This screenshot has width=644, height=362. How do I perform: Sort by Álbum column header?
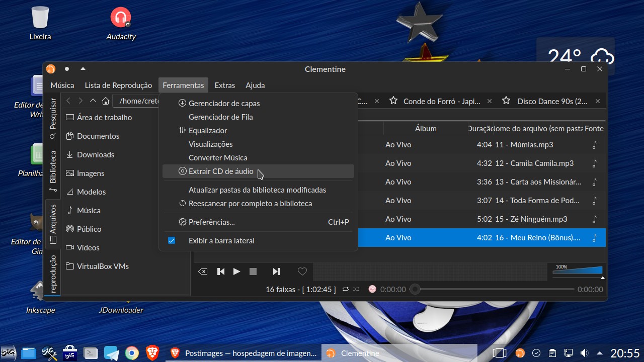426,129
